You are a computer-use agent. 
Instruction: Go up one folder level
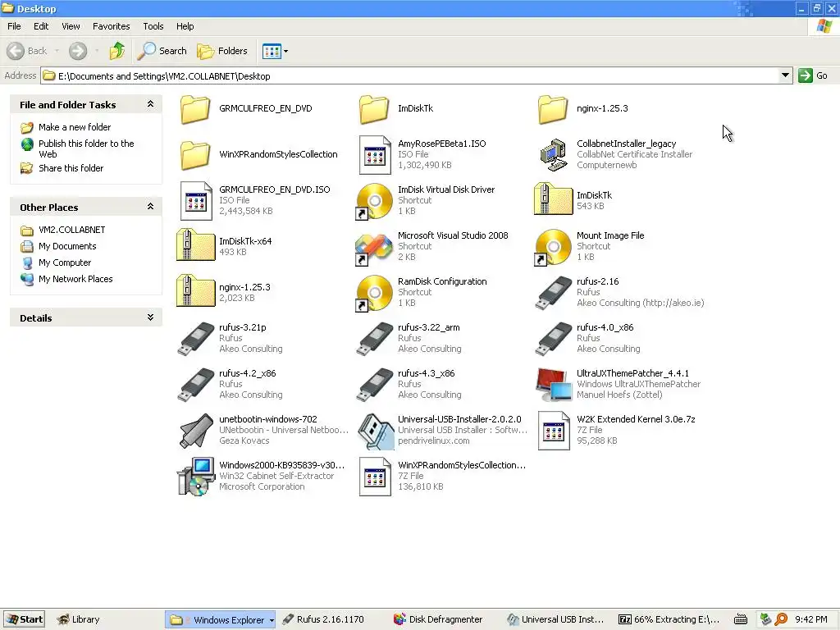[116, 51]
